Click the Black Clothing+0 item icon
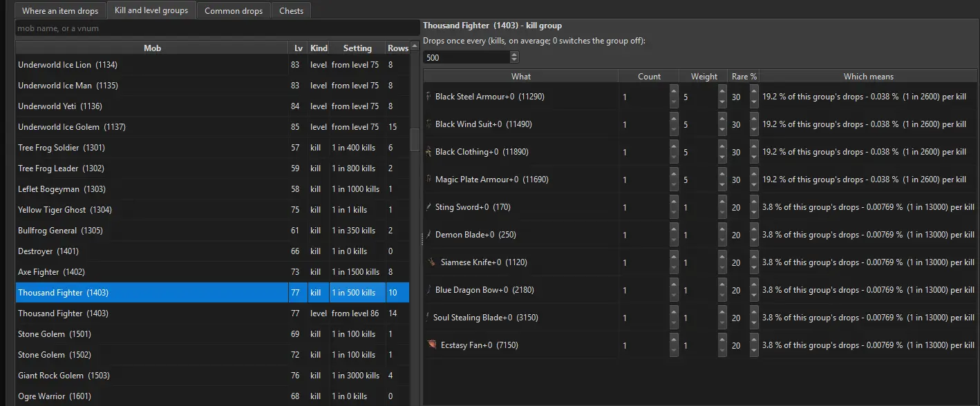 [x=429, y=152]
